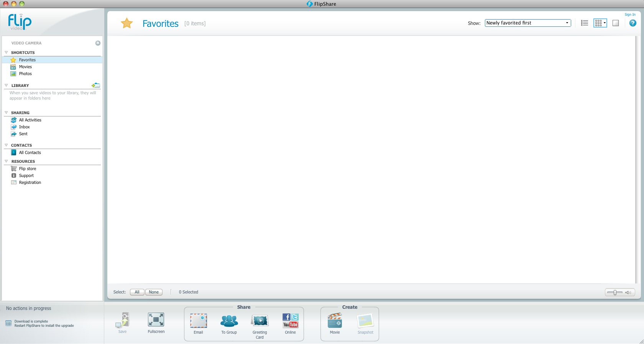Eject the video camera
The image size is (644, 344).
coord(98,43)
